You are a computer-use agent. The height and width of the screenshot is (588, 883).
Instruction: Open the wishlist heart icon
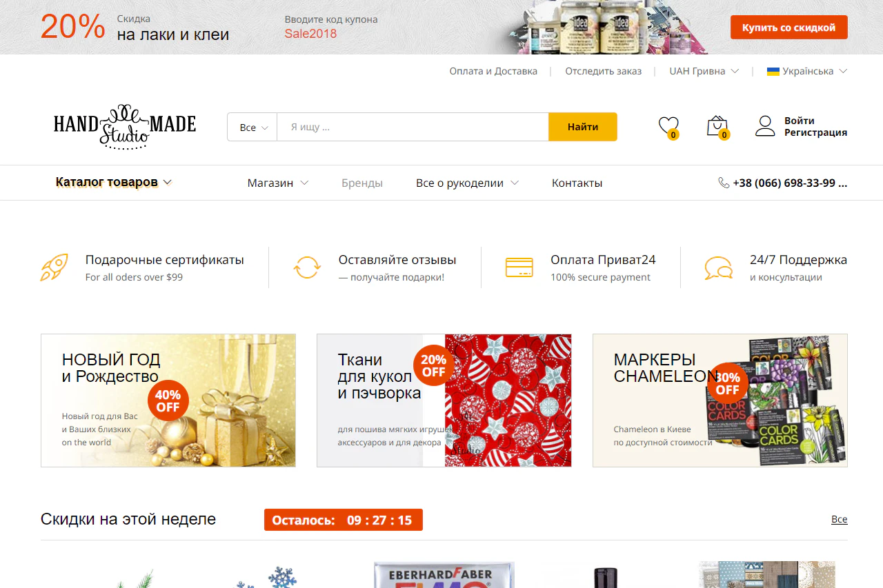pos(668,126)
